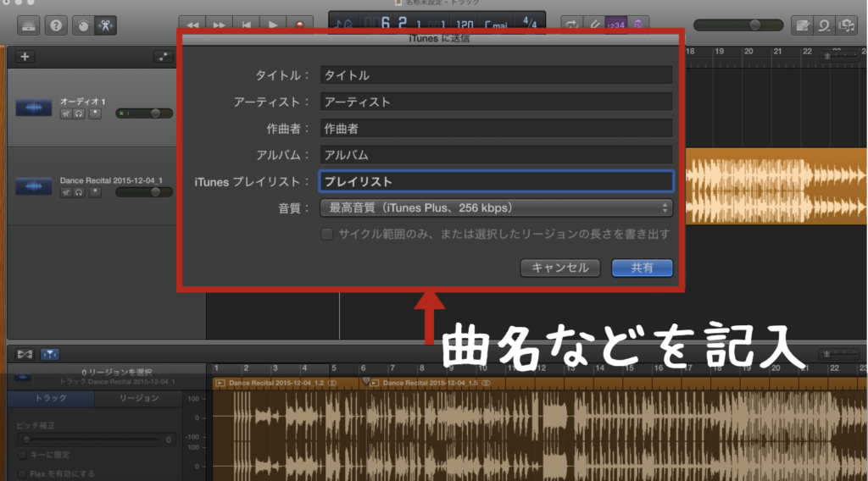Open Smart Controls knob icon

pos(83,25)
